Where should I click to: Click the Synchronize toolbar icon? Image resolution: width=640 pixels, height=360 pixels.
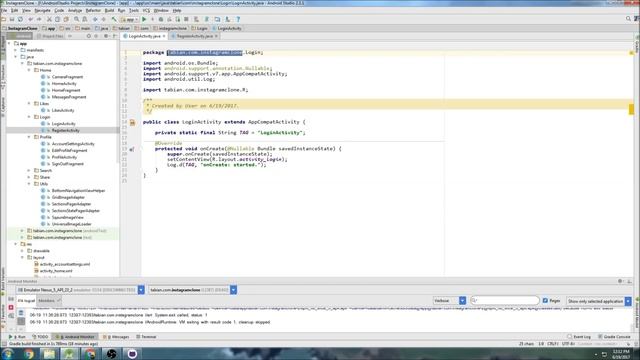[20, 19]
